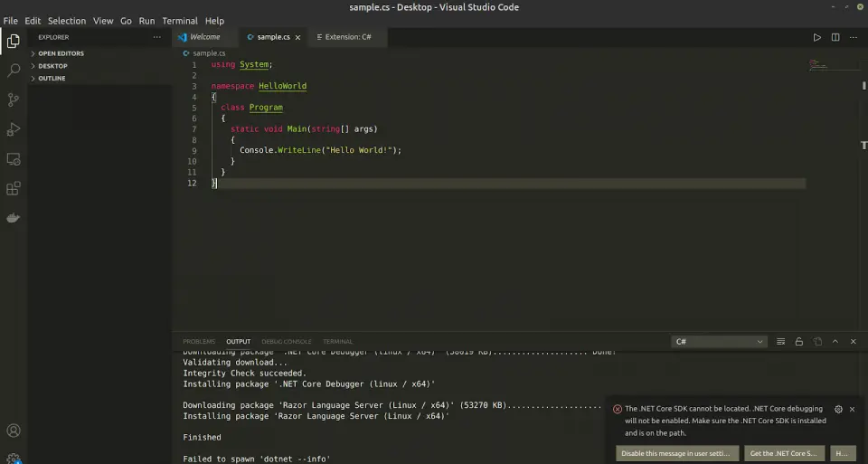Expand the Open Editors section
The height and width of the screenshot is (464, 868).
61,53
